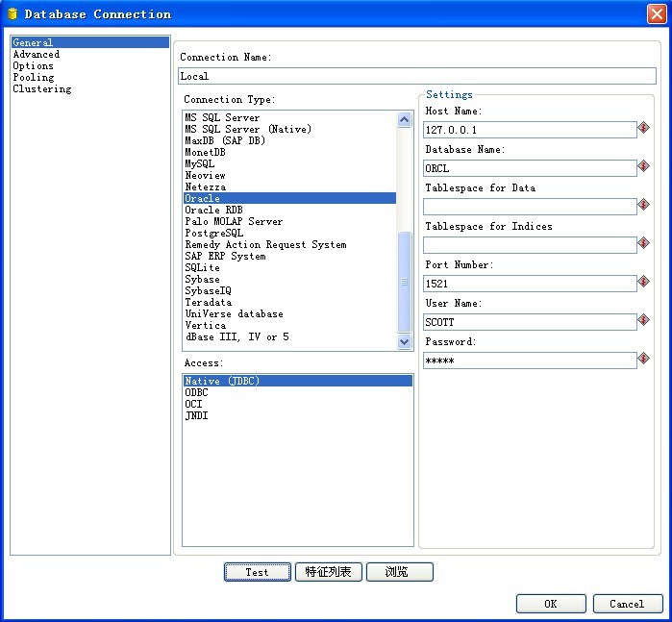
Task: Select the General section
Action: coord(90,42)
